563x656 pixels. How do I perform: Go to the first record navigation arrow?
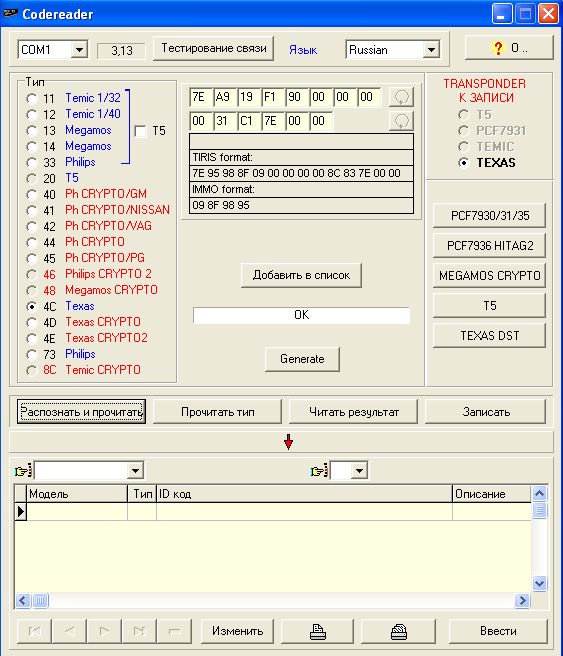pyautogui.click(x=34, y=631)
